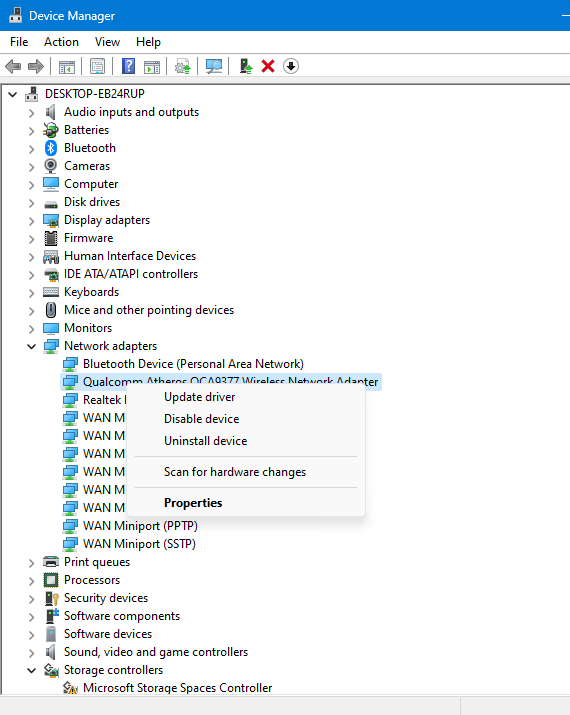Choose Properties from context menu

[245, 503]
